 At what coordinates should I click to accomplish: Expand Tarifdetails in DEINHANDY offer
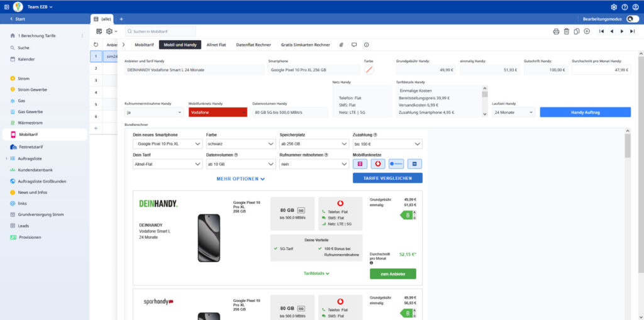coord(316,273)
